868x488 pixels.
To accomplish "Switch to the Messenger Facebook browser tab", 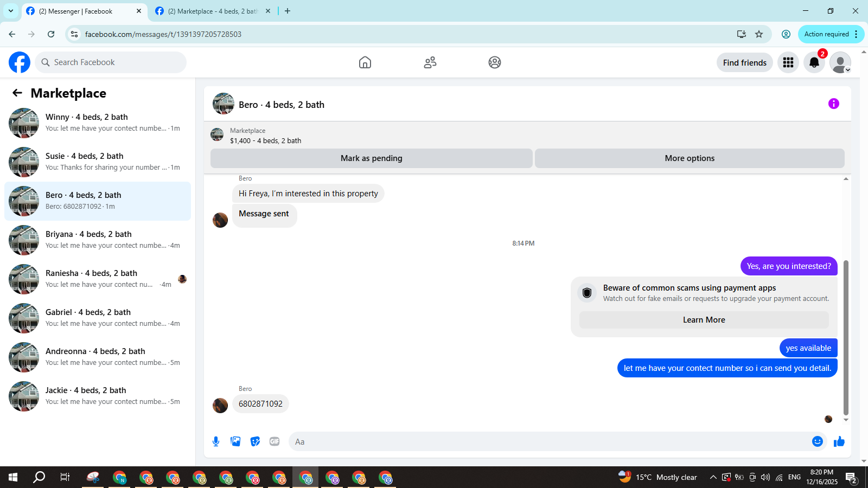I will click(x=84, y=11).
